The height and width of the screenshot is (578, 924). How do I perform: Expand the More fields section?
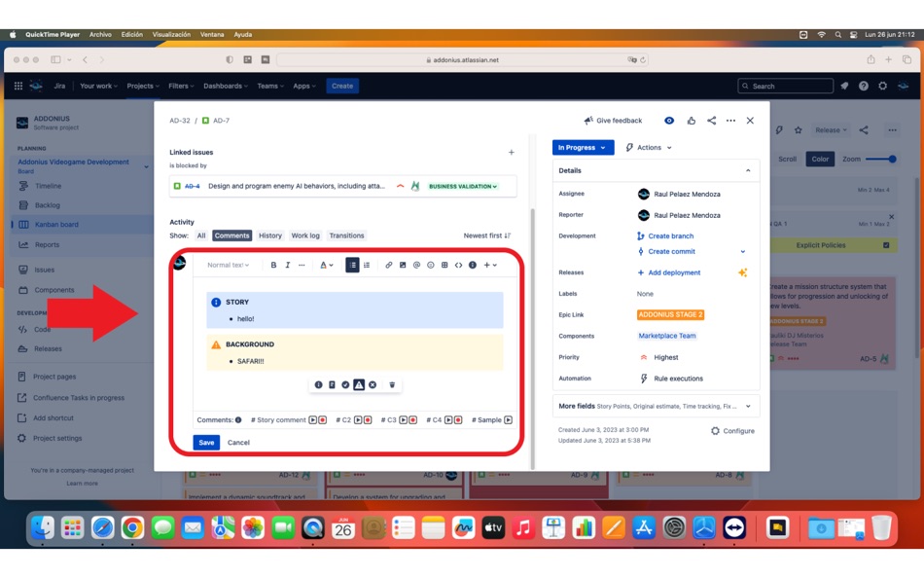click(x=748, y=407)
